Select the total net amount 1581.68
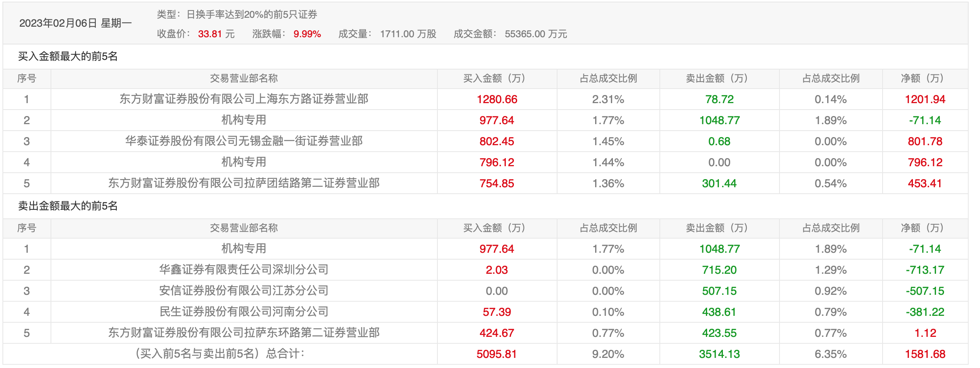 pos(925,354)
